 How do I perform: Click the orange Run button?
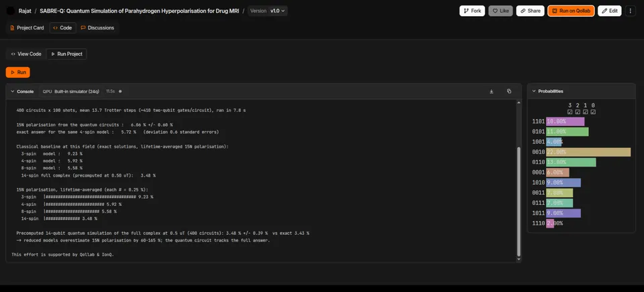[17, 72]
